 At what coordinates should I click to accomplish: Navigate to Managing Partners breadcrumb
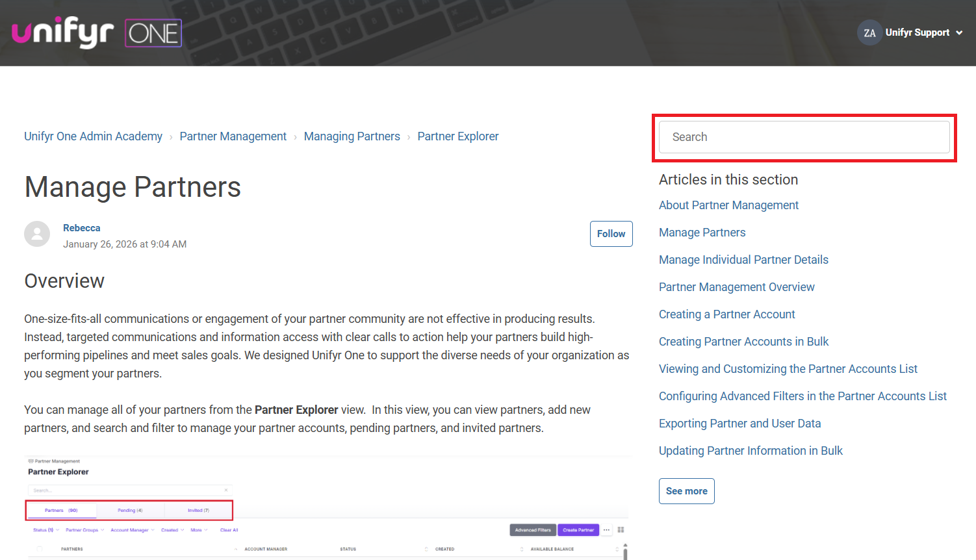coord(352,136)
